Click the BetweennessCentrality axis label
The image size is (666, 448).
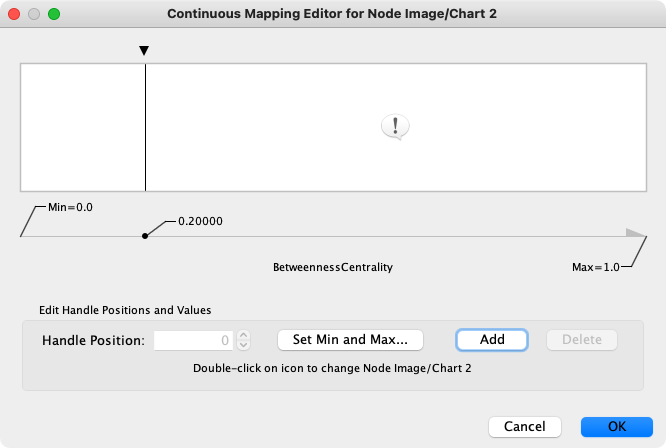(x=333, y=268)
